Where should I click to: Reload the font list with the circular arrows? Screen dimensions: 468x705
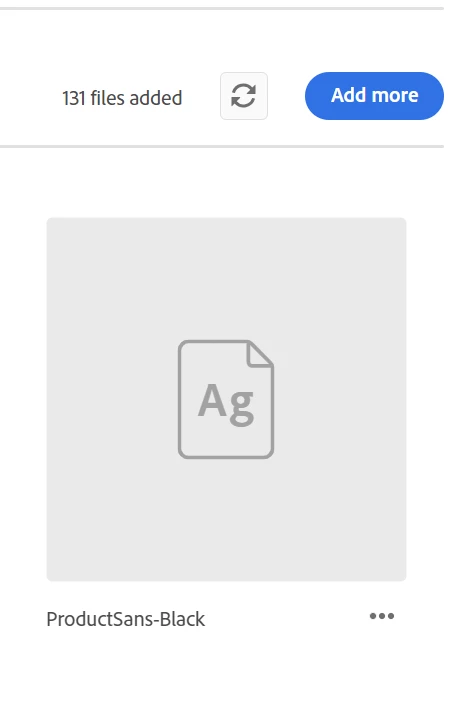click(244, 96)
